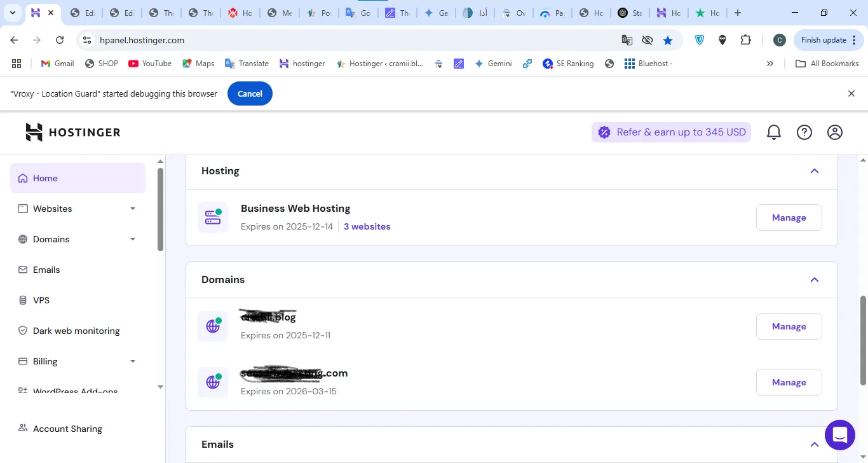Viewport: 868px width, 463px height.
Task: Expand the Websites sidebar menu
Action: tap(132, 209)
